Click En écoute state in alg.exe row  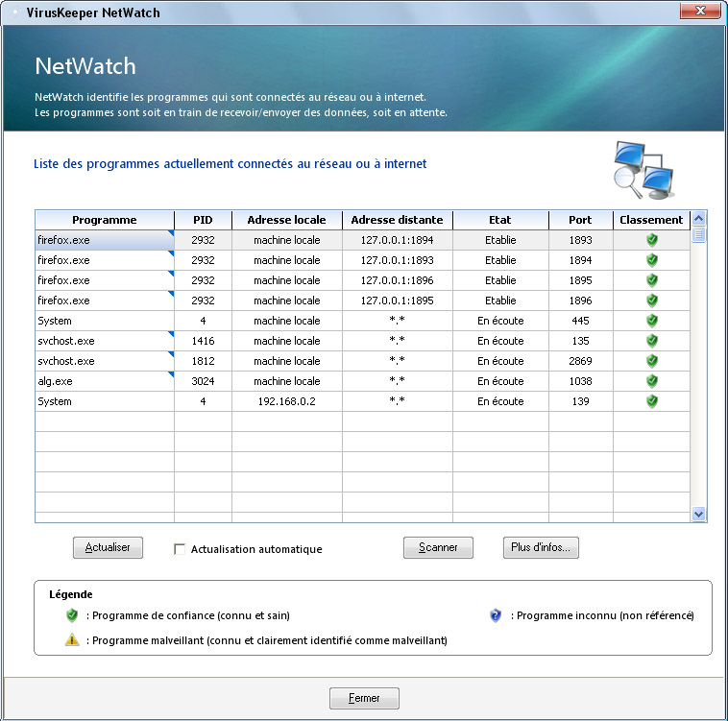coord(500,381)
